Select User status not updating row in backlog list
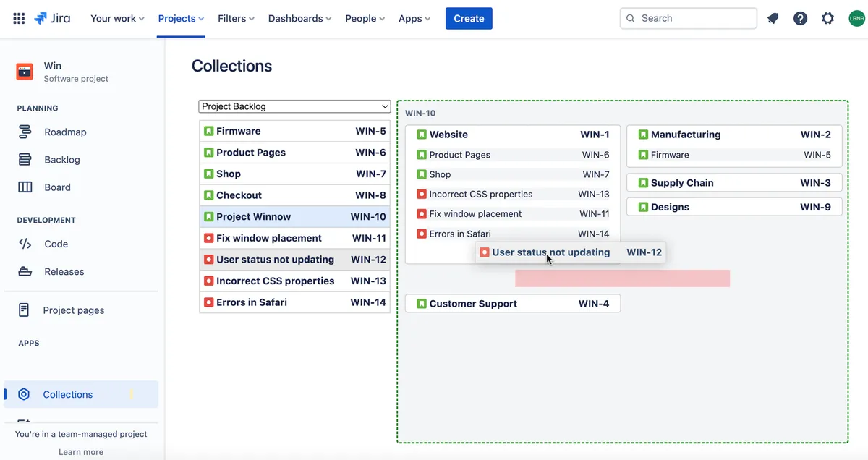 click(294, 259)
